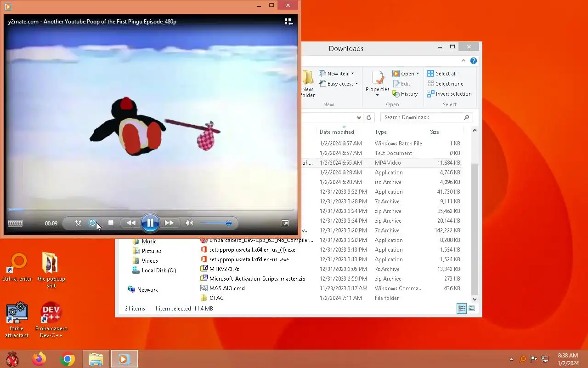Select setupproplusretail.x64.en-us_(1).exe

click(248, 250)
